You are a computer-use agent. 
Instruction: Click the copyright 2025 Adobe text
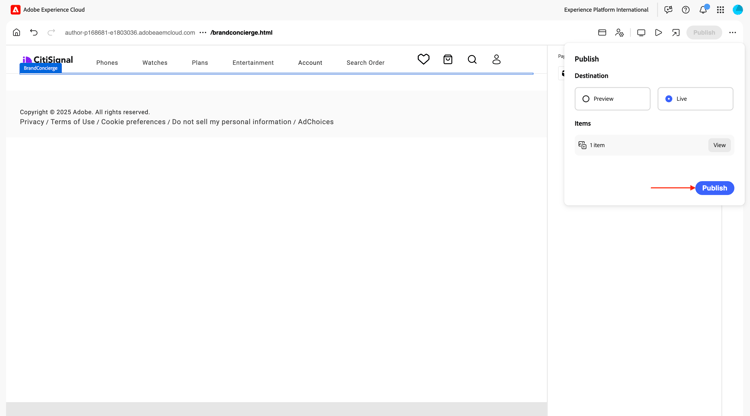pos(85,112)
